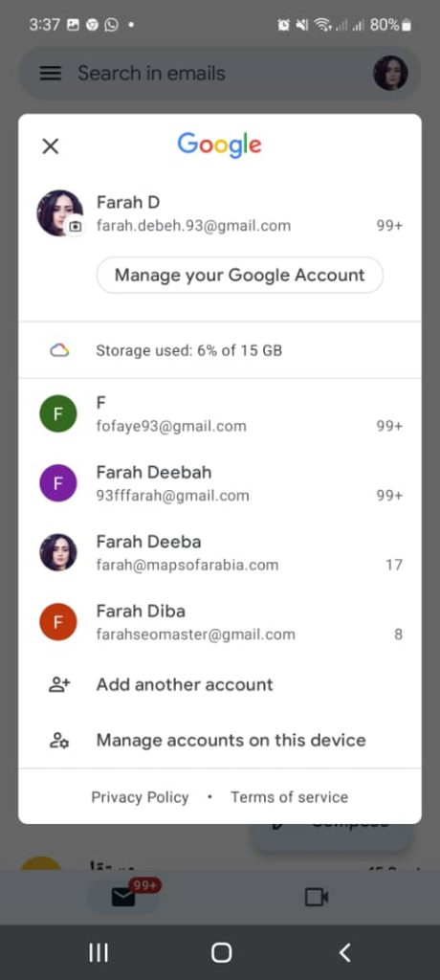Tap the camera badge on Farah D's avatar
Screen dimensions: 440x980
(x=75, y=226)
